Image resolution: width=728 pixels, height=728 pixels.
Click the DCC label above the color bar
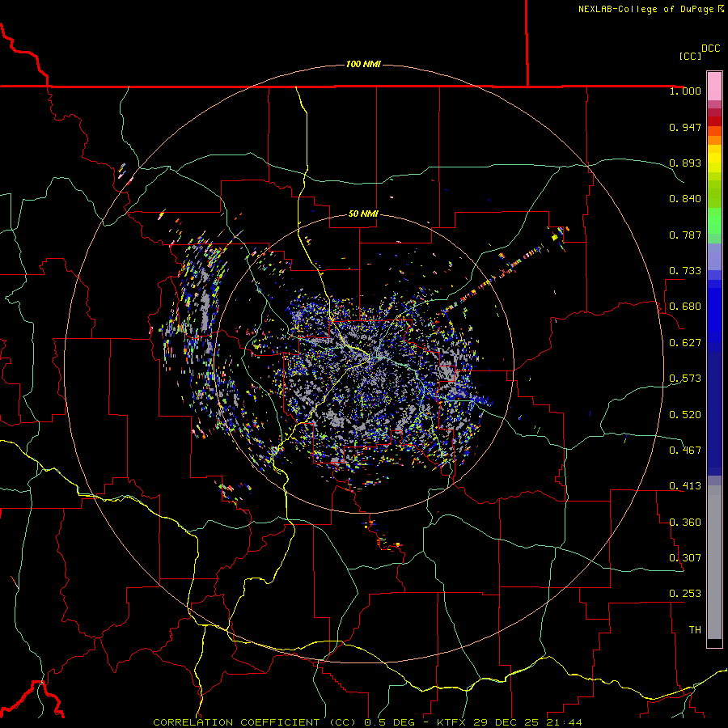point(710,49)
